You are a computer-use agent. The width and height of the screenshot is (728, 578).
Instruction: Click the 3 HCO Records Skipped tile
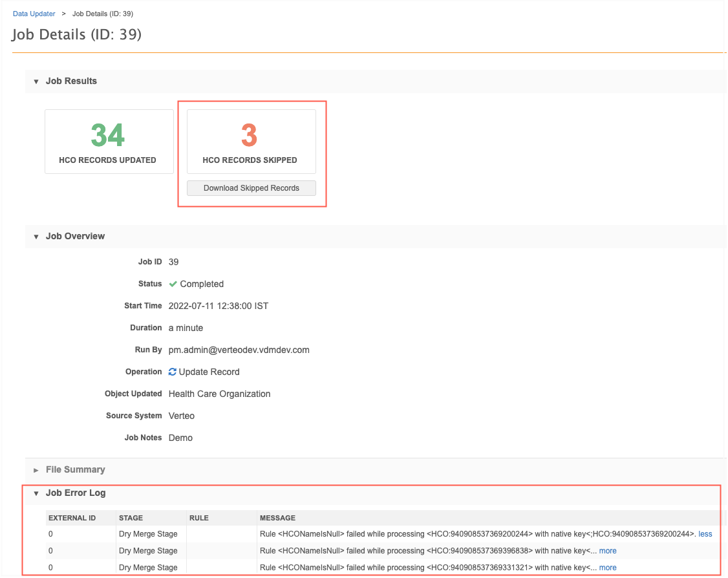(x=251, y=141)
